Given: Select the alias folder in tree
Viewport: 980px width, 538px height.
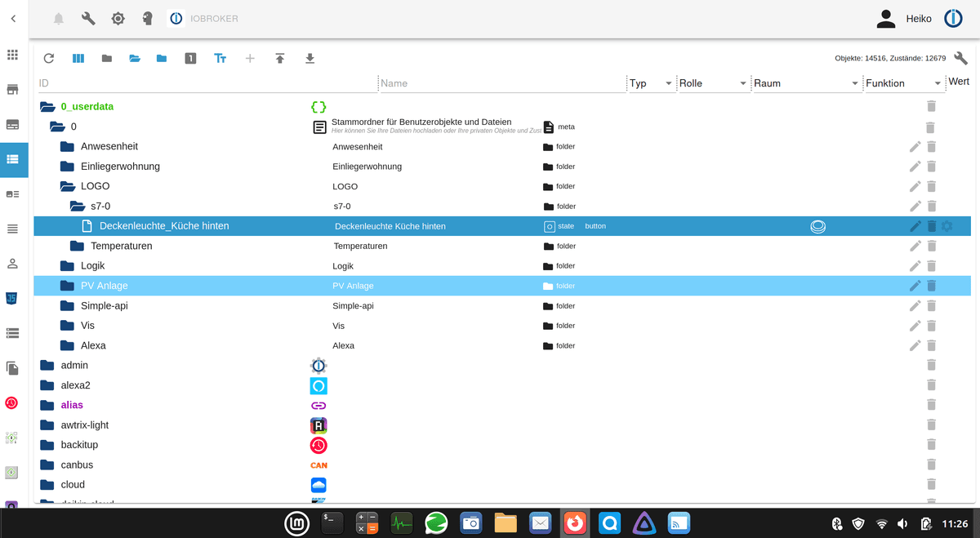Looking at the screenshot, I should click(72, 405).
